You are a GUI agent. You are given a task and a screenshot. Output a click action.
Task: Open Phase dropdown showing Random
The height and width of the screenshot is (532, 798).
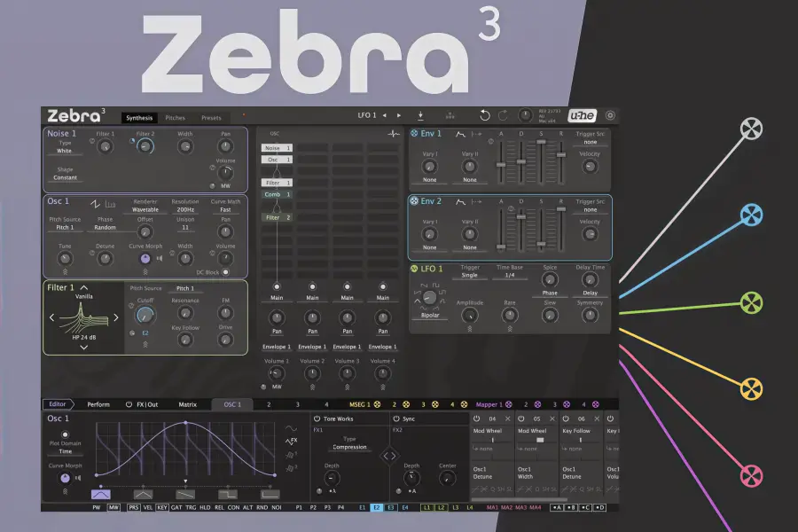pos(105,228)
